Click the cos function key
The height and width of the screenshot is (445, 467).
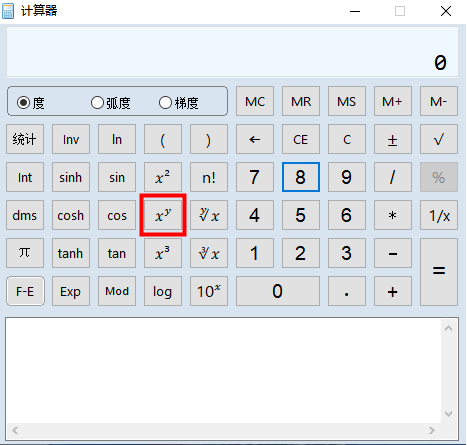click(117, 215)
